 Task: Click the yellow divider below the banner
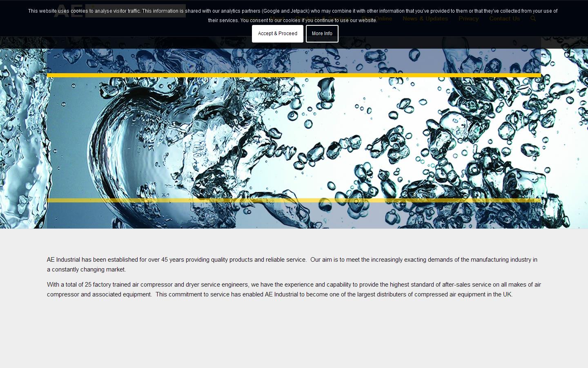[x=294, y=200]
